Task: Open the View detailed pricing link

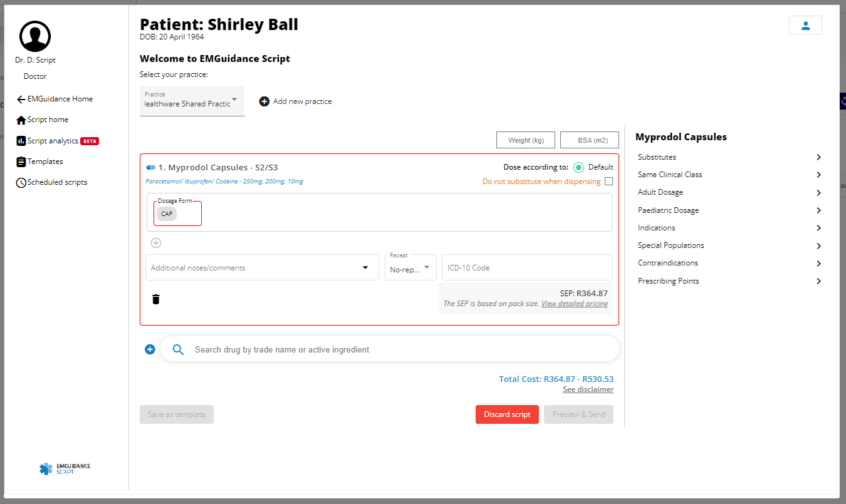Action: [x=575, y=304]
